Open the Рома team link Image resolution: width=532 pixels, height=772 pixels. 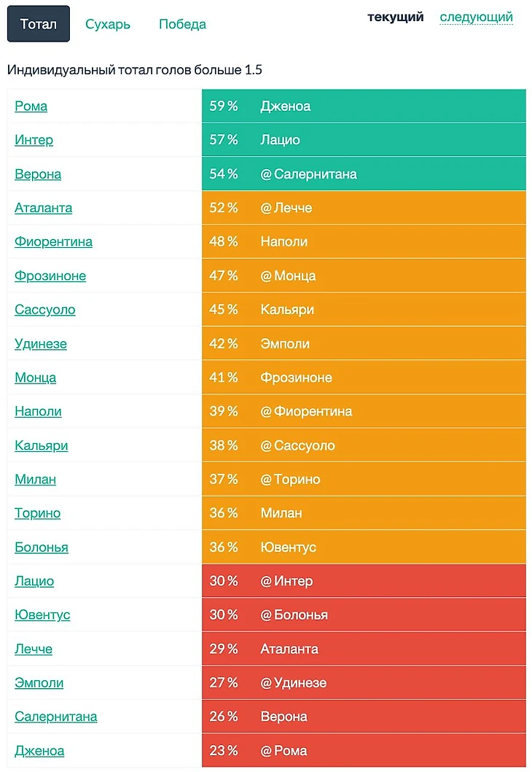31,106
